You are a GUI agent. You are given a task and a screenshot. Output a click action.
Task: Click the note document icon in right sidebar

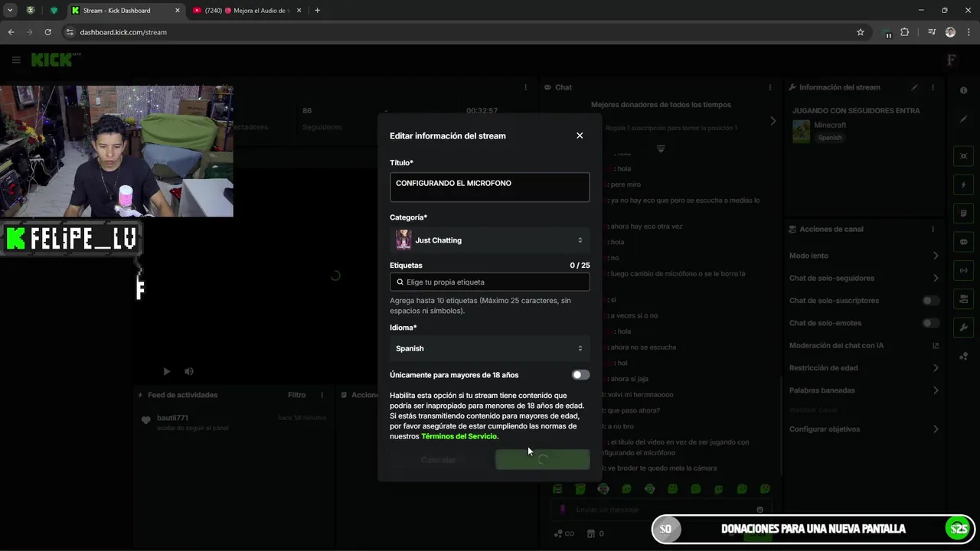[x=964, y=214]
